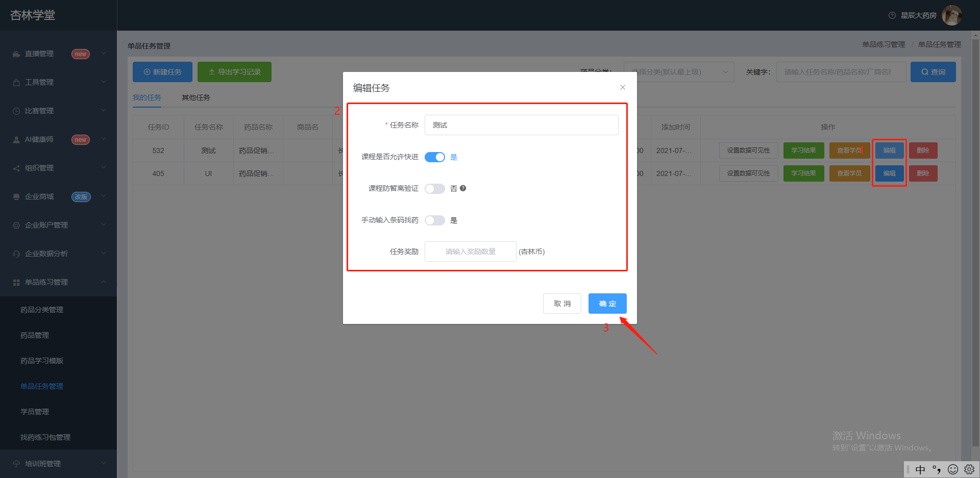This screenshot has width=980, height=478.
Task: Open 找药练习包管理 submenu item
Action: [x=45, y=437]
